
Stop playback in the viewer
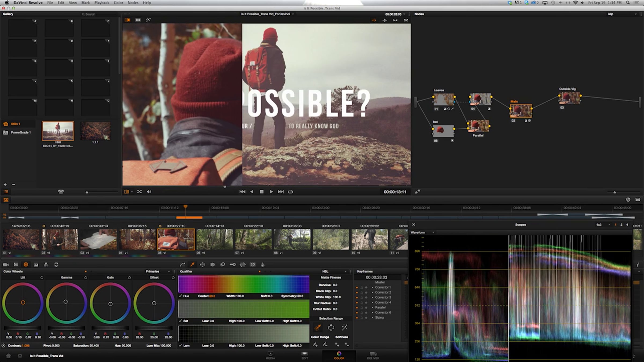click(x=262, y=192)
